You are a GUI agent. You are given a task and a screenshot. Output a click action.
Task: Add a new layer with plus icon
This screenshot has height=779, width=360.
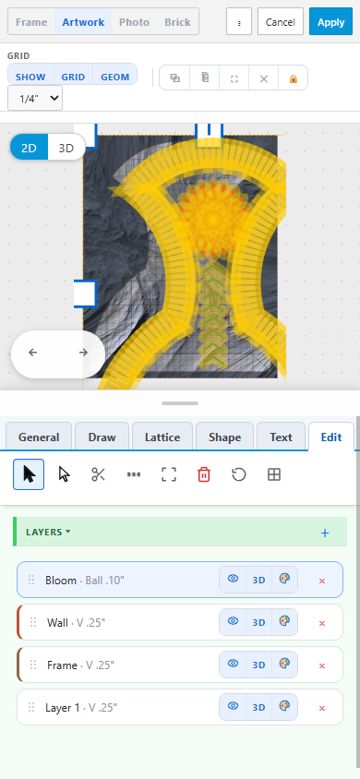click(x=325, y=533)
